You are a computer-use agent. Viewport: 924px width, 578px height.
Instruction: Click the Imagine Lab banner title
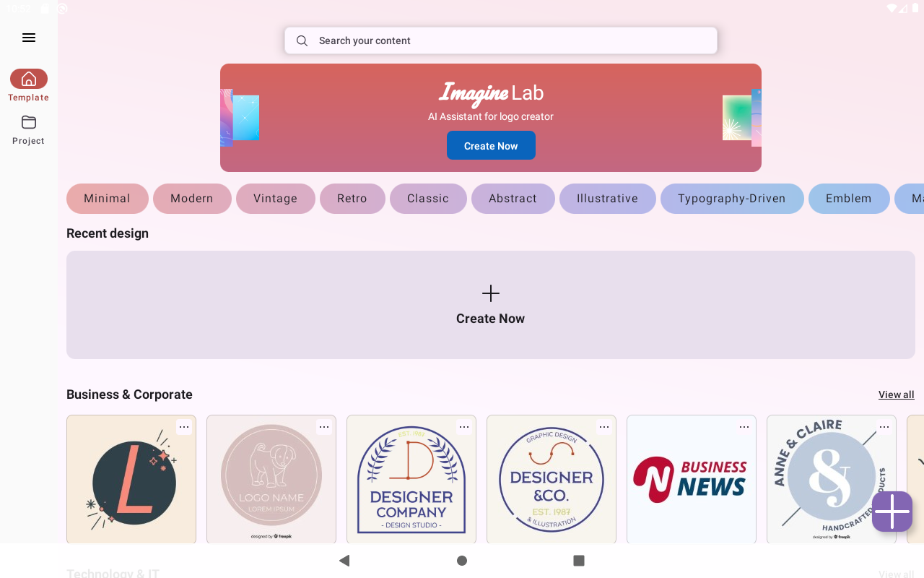tap(491, 92)
